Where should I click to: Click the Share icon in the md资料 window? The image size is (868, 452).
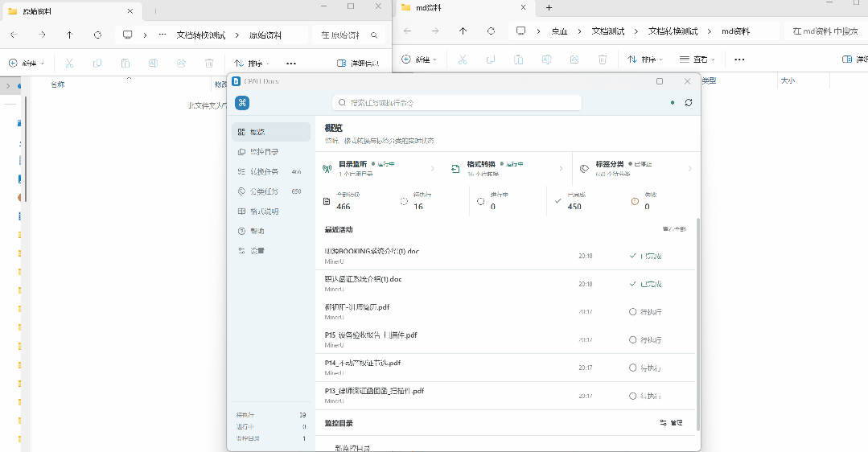coord(574,60)
